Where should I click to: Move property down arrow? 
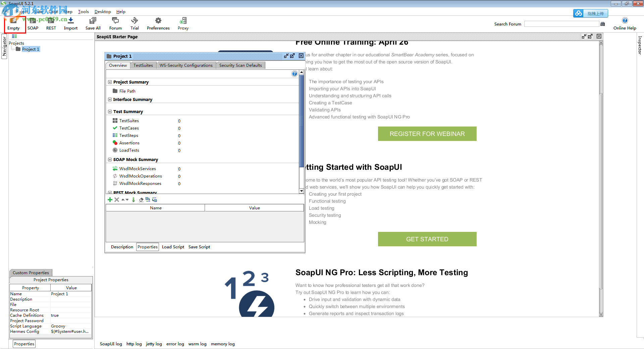coord(127,200)
